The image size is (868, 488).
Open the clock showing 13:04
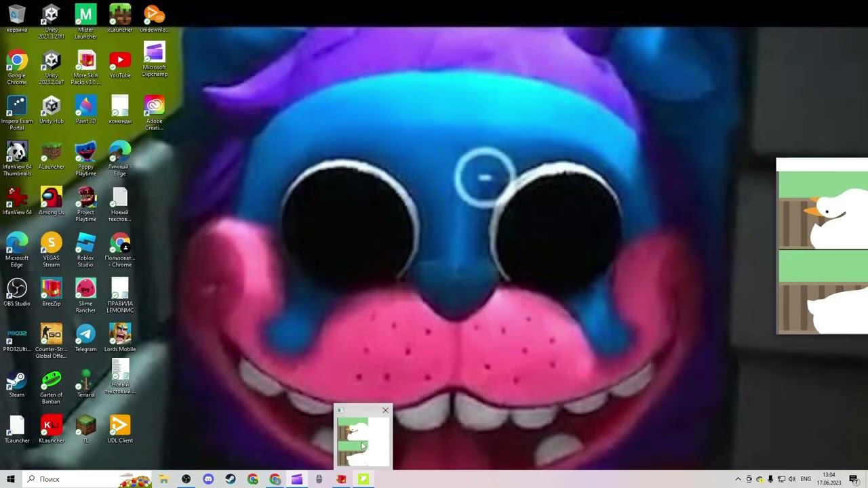(x=829, y=479)
